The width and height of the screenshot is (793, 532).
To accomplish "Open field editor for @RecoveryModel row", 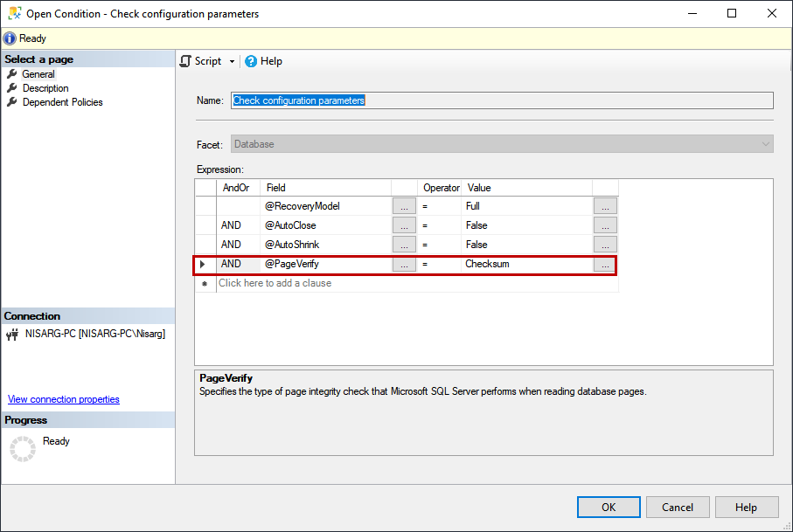I will click(x=404, y=206).
